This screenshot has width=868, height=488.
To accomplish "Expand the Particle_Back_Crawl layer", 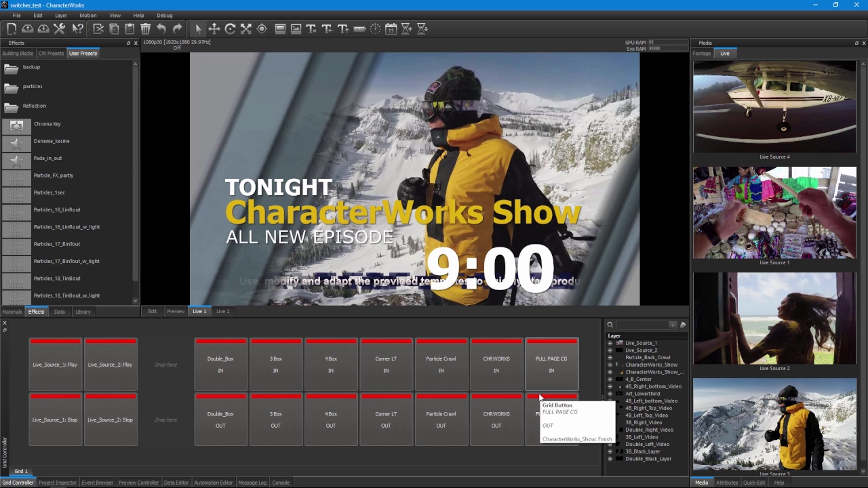I will (610, 357).
